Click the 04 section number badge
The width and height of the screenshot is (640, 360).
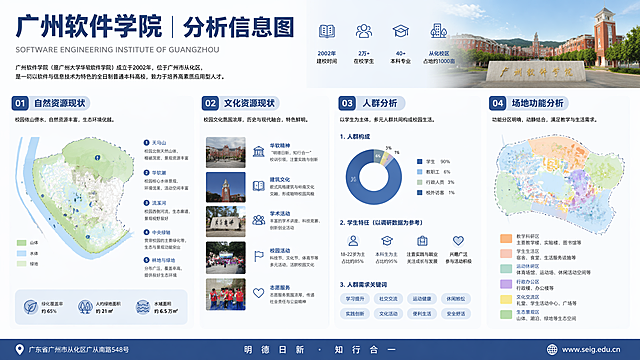click(x=498, y=103)
